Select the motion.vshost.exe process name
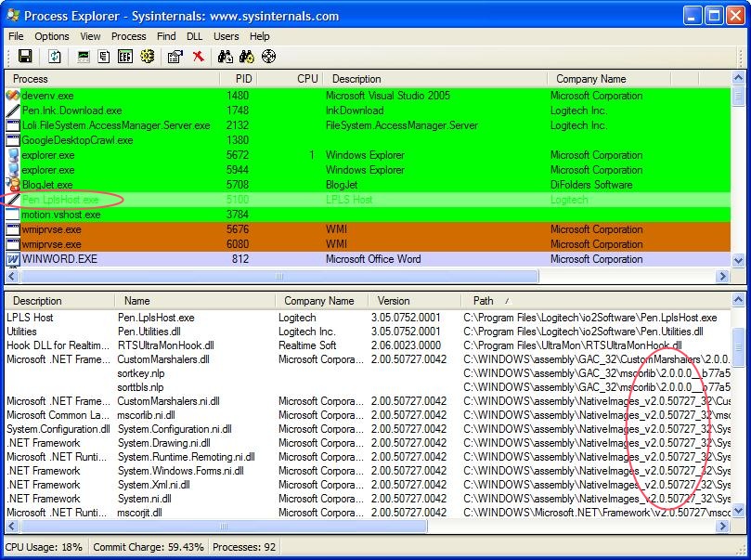The height and width of the screenshot is (560, 751). [x=61, y=215]
